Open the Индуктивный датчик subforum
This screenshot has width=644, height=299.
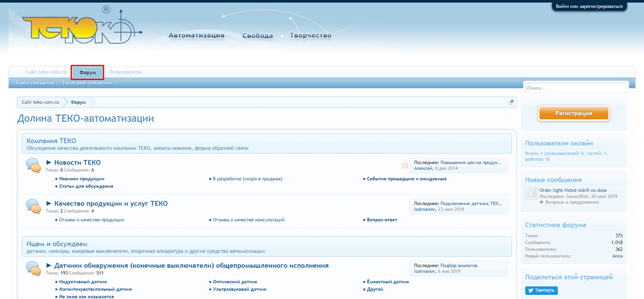pos(83,281)
